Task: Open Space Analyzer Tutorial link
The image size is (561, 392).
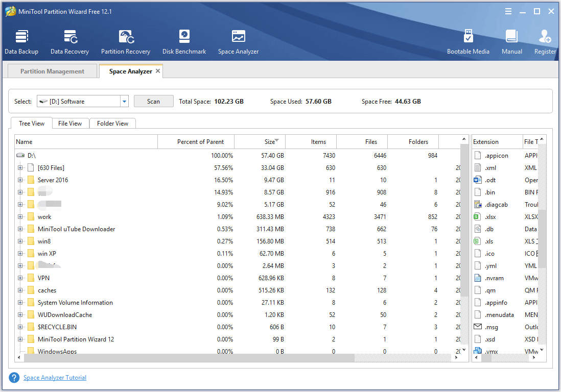Action: tap(55, 377)
